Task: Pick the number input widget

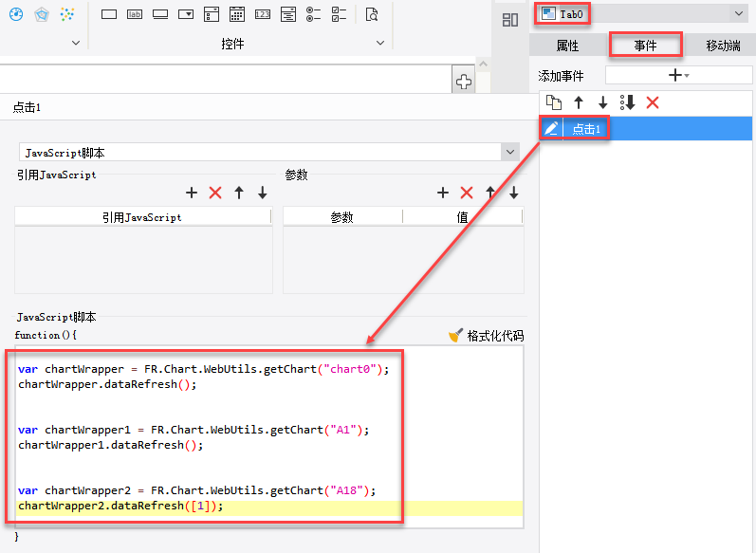Action: pyautogui.click(x=263, y=14)
